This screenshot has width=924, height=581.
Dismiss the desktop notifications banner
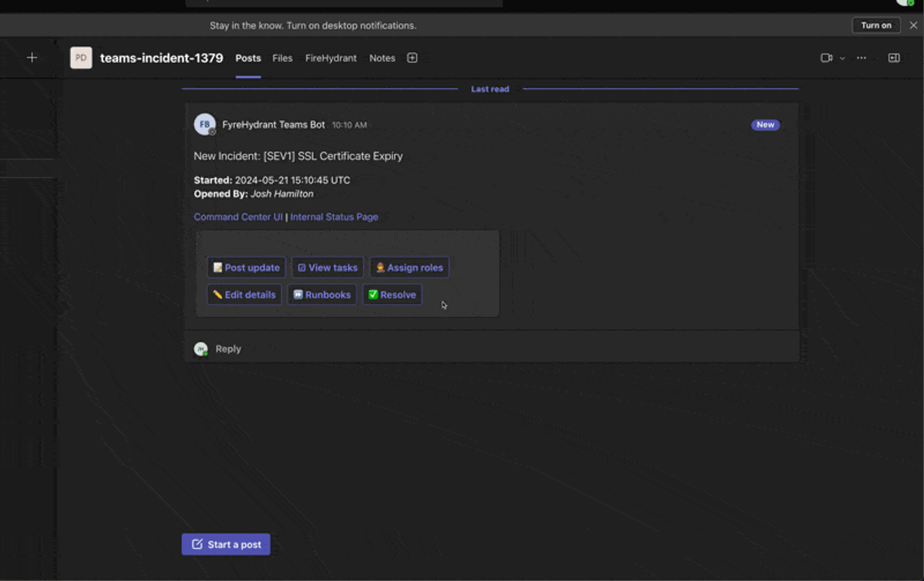[913, 26]
